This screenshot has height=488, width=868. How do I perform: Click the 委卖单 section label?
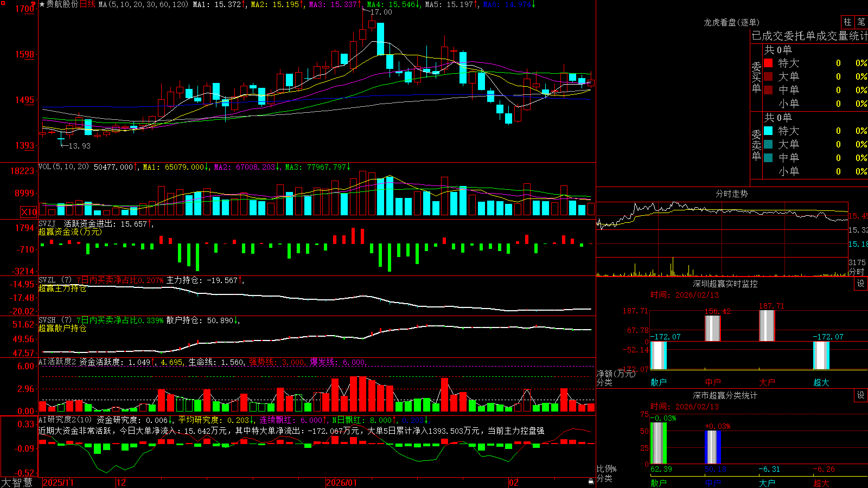click(x=756, y=145)
